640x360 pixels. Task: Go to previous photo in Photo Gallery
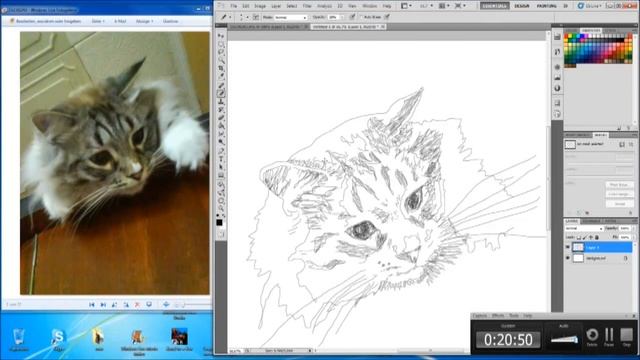pos(92,304)
